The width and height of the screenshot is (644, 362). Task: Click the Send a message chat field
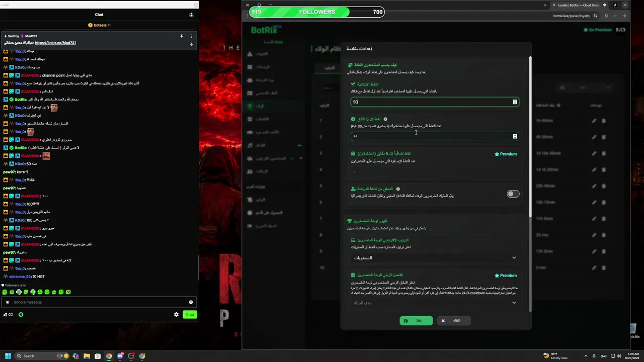(99, 302)
